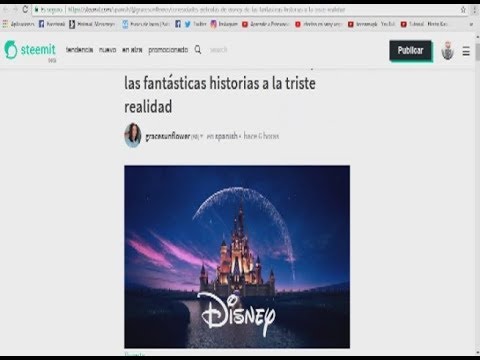This screenshot has height=360, width=480.
Task: Open the Chrome three-dot menu
Action: coord(475,10)
